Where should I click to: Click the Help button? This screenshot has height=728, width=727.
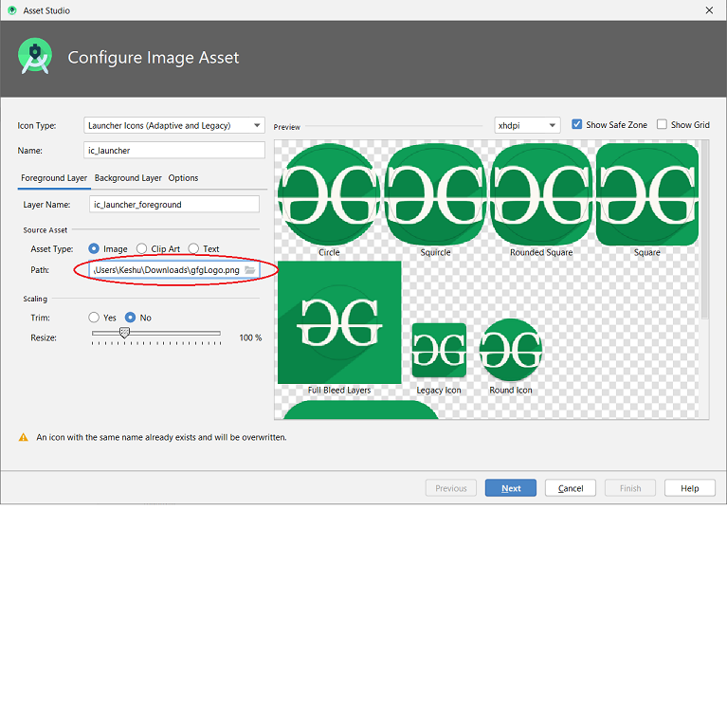pyautogui.click(x=689, y=488)
